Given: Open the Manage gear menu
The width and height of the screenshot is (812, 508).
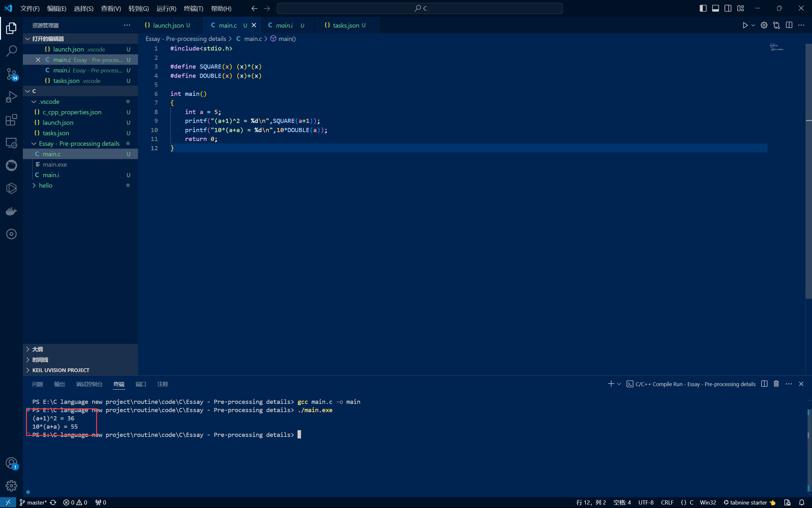Looking at the screenshot, I should [11, 485].
